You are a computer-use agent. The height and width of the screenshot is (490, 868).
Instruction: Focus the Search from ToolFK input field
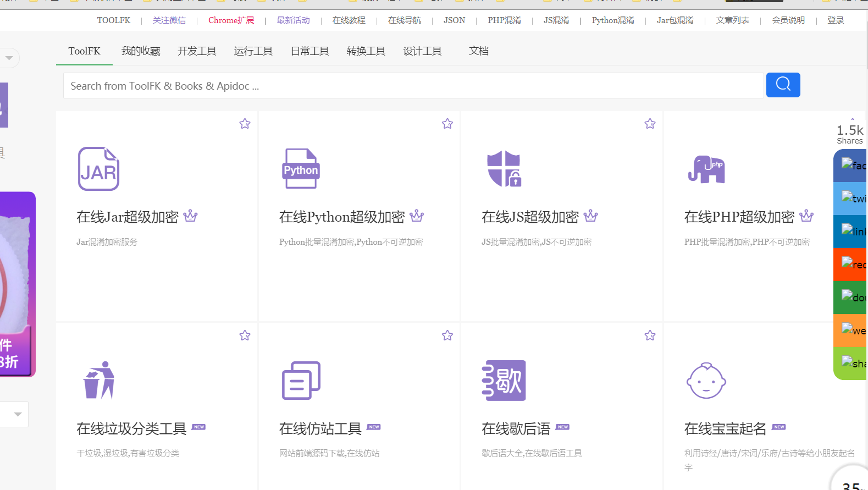413,85
